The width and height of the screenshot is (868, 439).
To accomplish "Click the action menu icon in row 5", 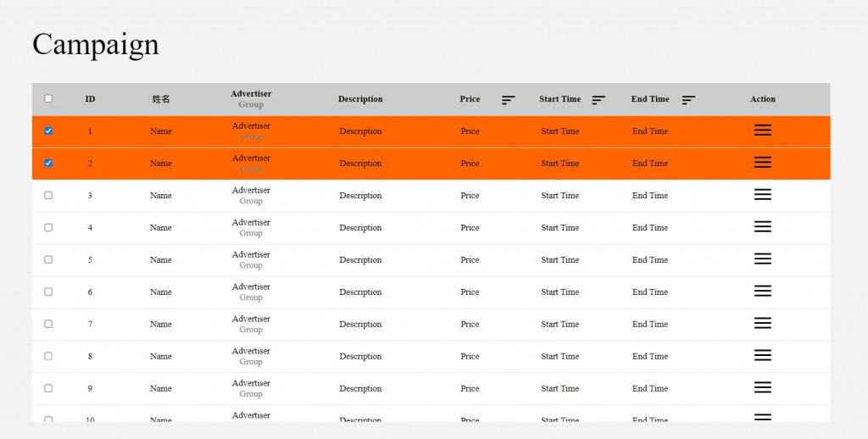I will pyautogui.click(x=762, y=258).
